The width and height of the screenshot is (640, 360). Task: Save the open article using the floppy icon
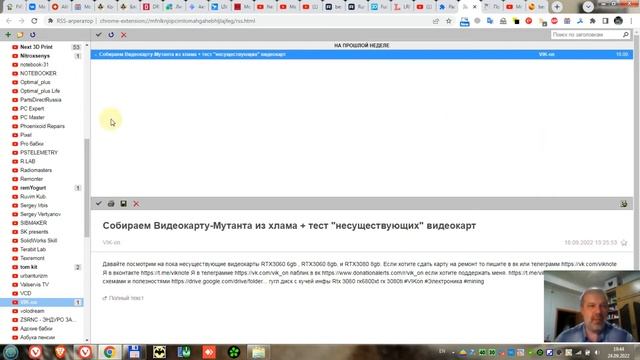(x=123, y=203)
